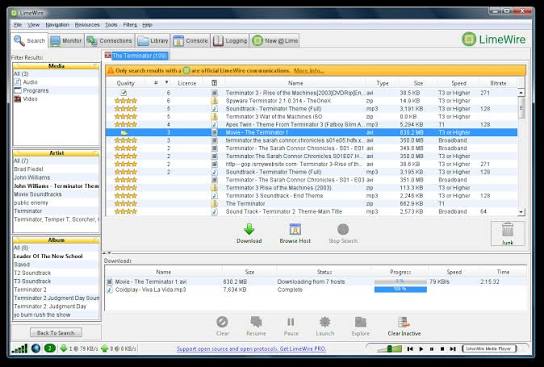The height and width of the screenshot is (367, 544).
Task: Click the Explore folder button
Action: (x=360, y=326)
